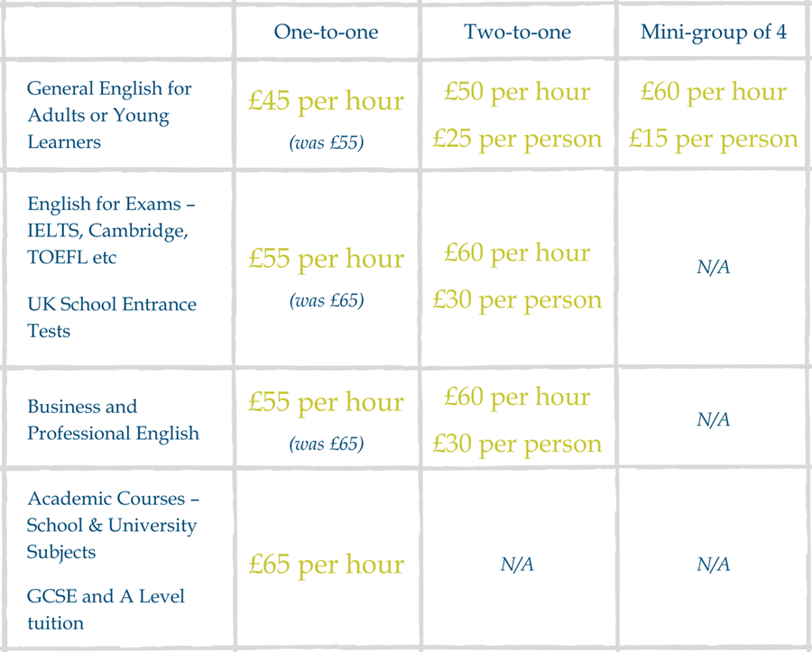Click Business and Professional English label
This screenshot has height=652, width=812.
(x=113, y=419)
